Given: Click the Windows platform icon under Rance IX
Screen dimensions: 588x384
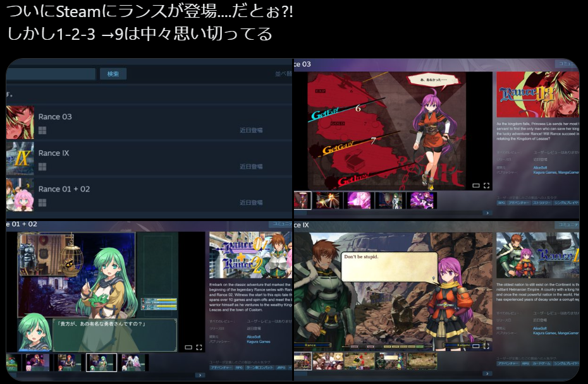Looking at the screenshot, I should coord(42,167).
